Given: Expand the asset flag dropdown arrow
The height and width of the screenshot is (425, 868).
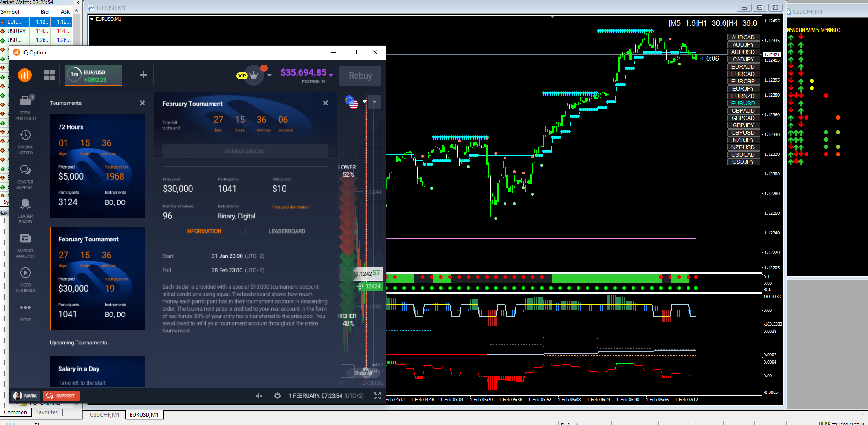Looking at the screenshot, I should point(365,102).
